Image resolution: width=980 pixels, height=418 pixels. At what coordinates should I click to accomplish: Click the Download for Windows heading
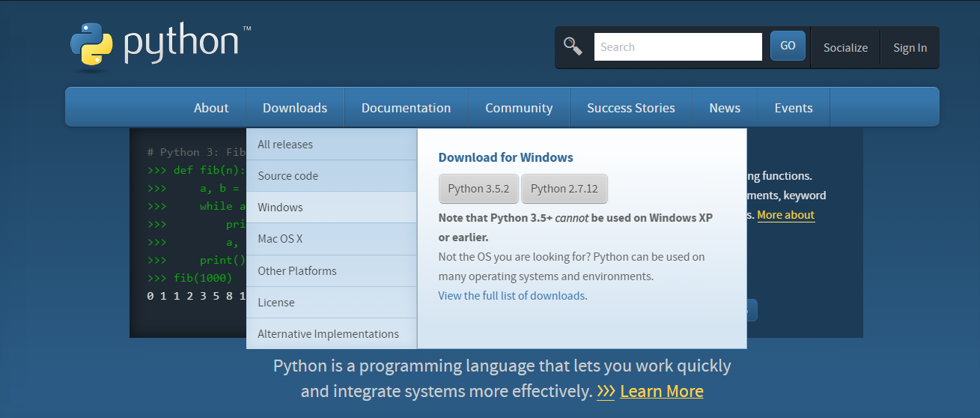click(505, 157)
